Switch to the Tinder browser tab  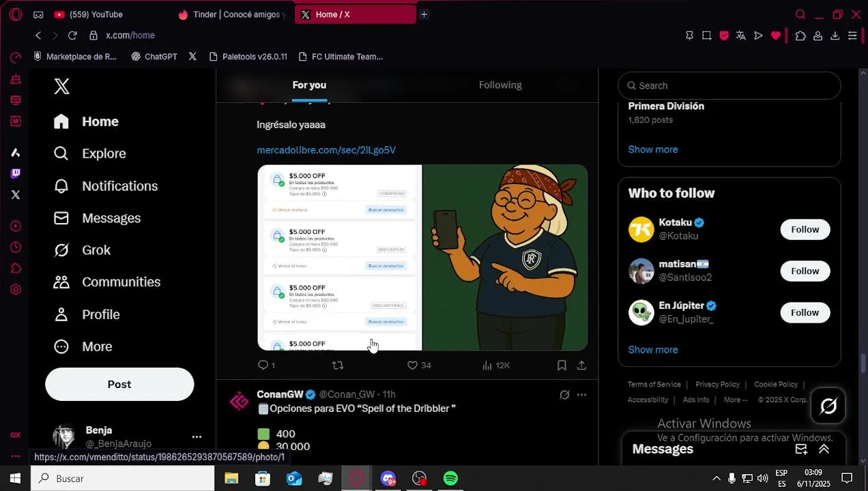(232, 14)
